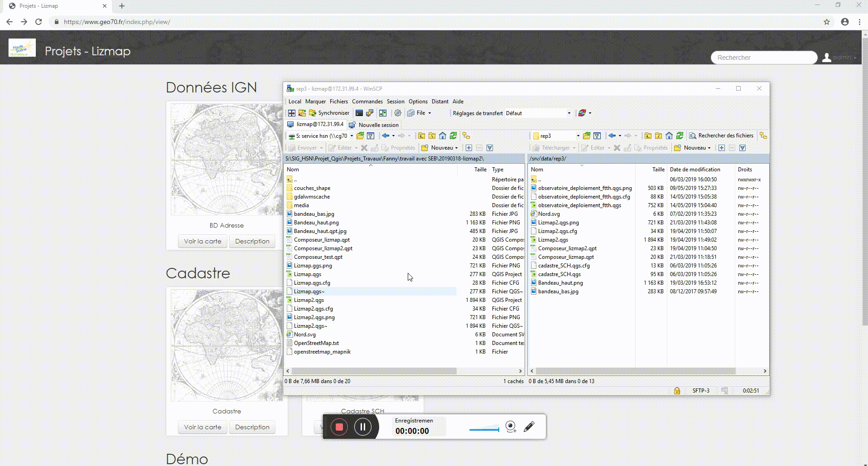The image size is (868, 466).
Task: Select cadastre_SCH.qgs in remote panel
Action: [x=559, y=274]
